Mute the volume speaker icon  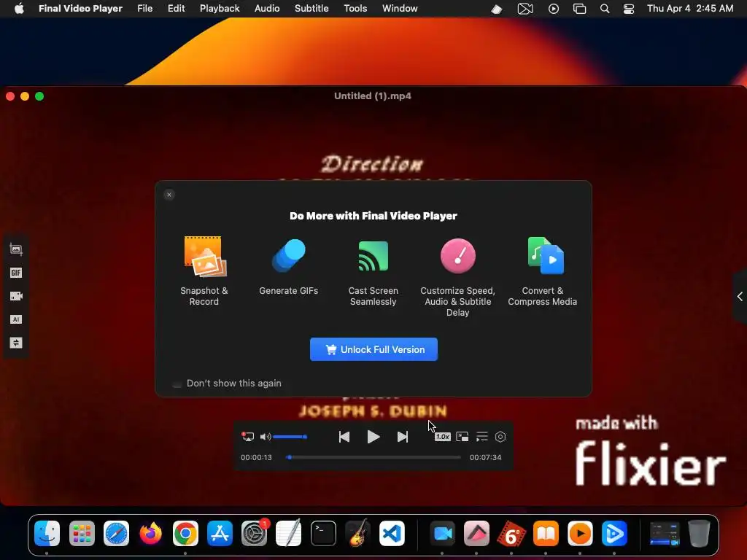pyautogui.click(x=266, y=437)
